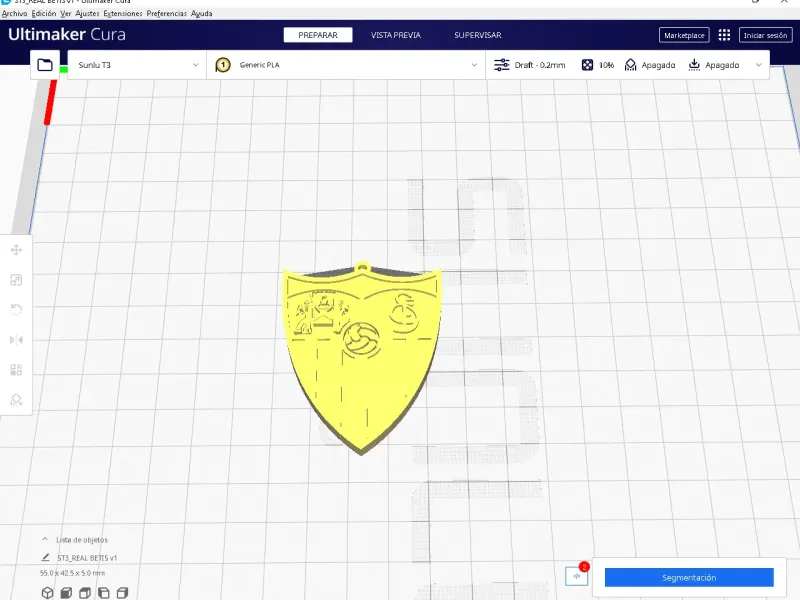Open the Marketplace
800x600 pixels.
[x=684, y=35]
